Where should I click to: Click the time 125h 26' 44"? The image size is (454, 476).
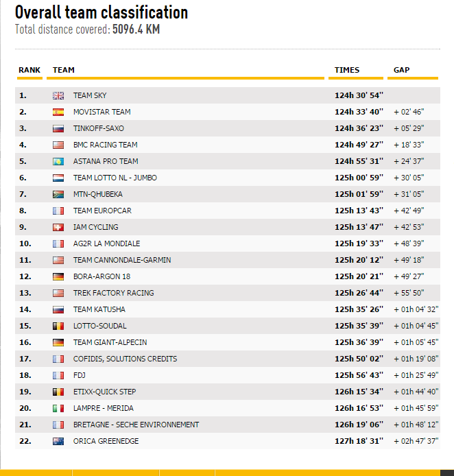359,293
